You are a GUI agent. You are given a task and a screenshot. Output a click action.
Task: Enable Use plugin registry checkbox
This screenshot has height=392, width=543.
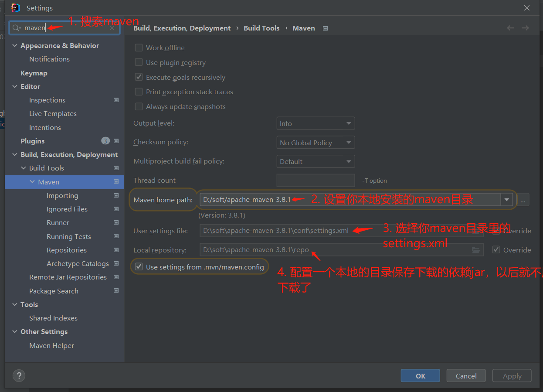click(139, 62)
